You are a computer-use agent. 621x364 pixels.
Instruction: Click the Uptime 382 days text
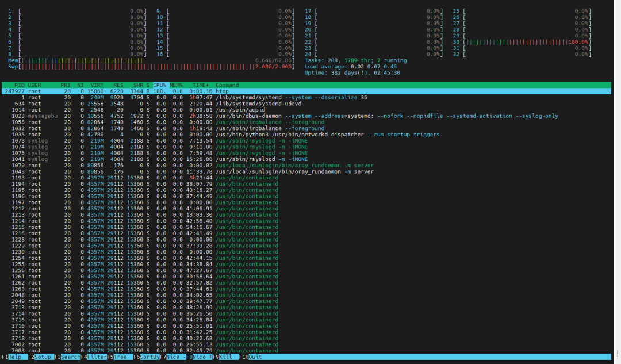[352, 73]
